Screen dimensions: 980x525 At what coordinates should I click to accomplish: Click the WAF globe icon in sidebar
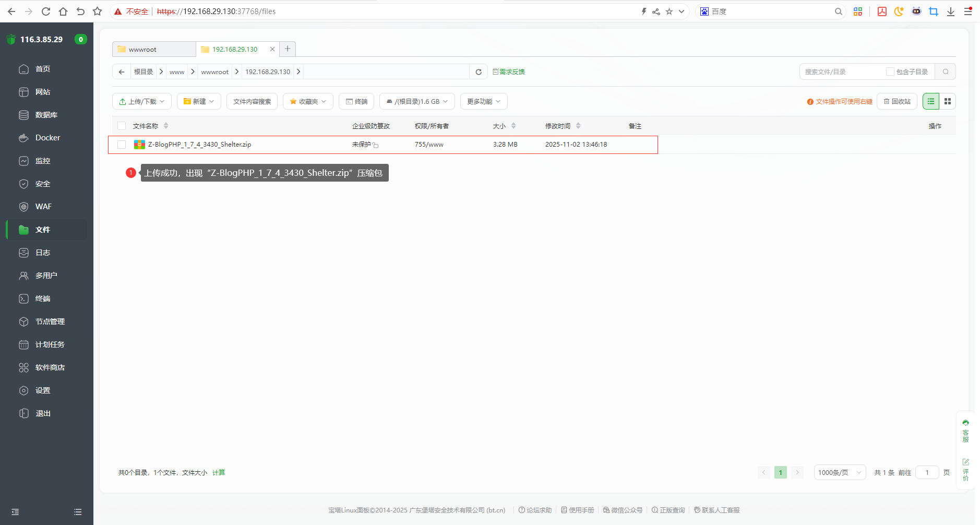pyautogui.click(x=23, y=207)
